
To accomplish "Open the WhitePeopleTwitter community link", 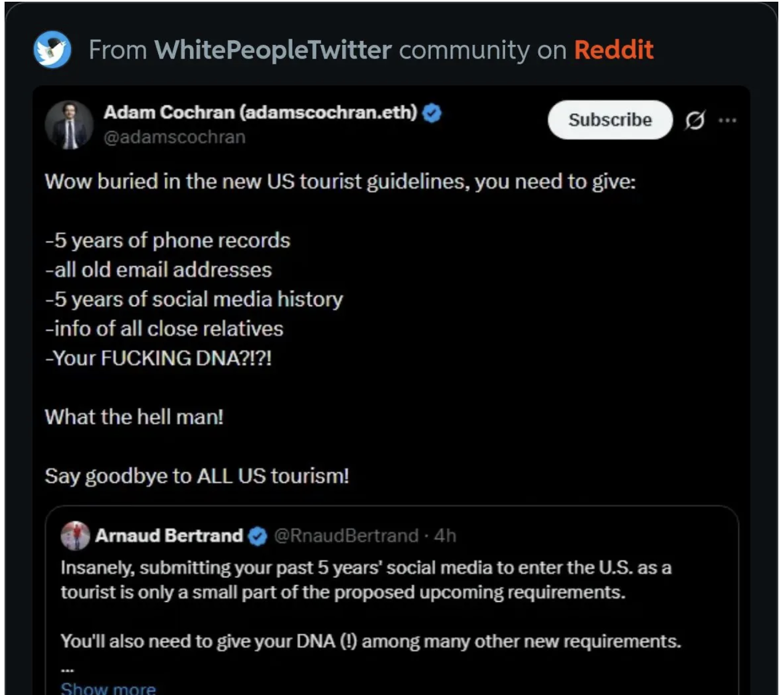I will click(273, 50).
